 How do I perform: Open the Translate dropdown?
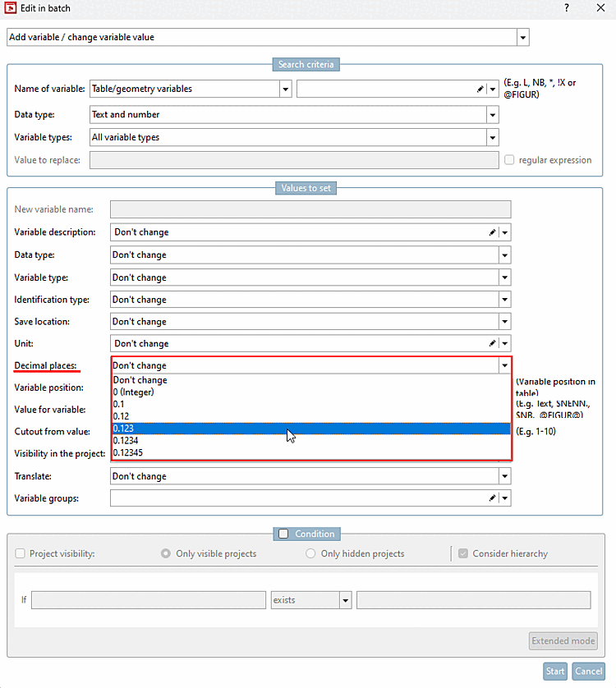[x=505, y=476]
